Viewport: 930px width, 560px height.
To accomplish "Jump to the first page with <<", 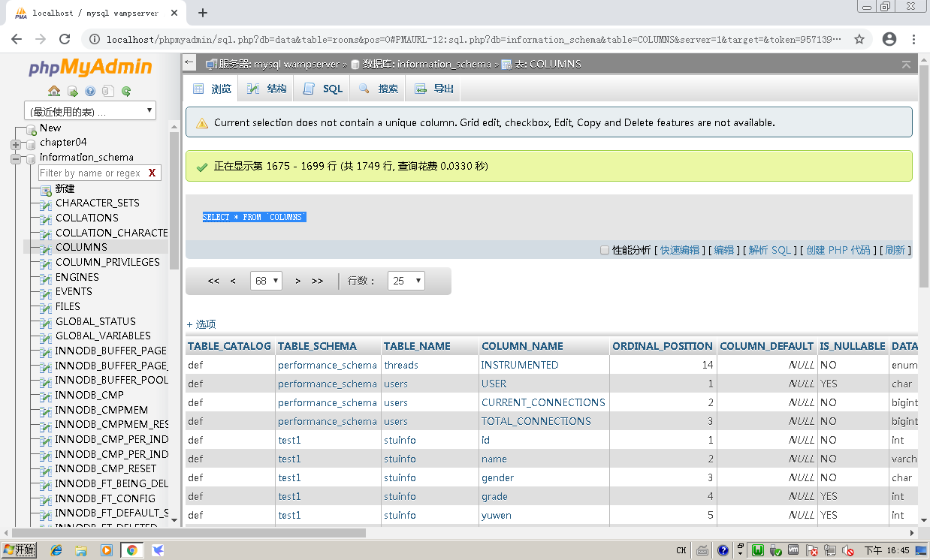I will pos(213,281).
